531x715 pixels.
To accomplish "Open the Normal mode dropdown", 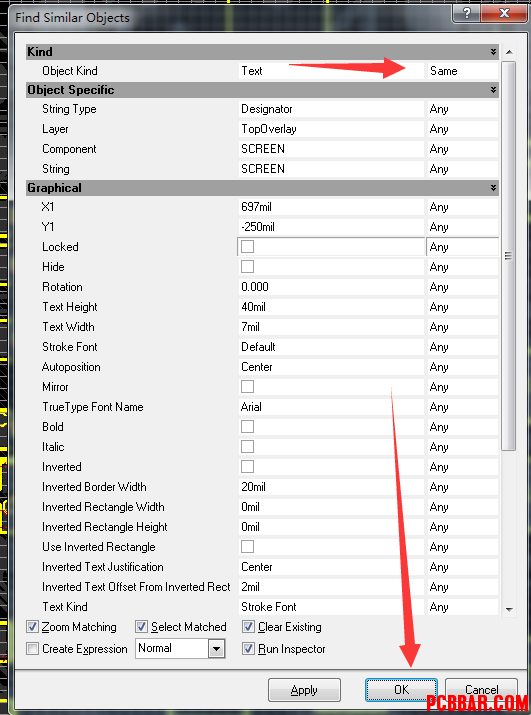I will 216,648.
